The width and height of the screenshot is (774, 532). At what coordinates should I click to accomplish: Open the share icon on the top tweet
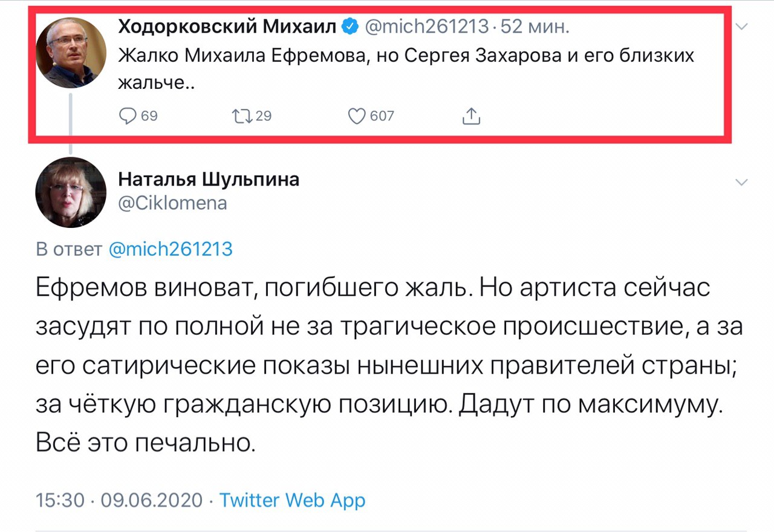(471, 116)
